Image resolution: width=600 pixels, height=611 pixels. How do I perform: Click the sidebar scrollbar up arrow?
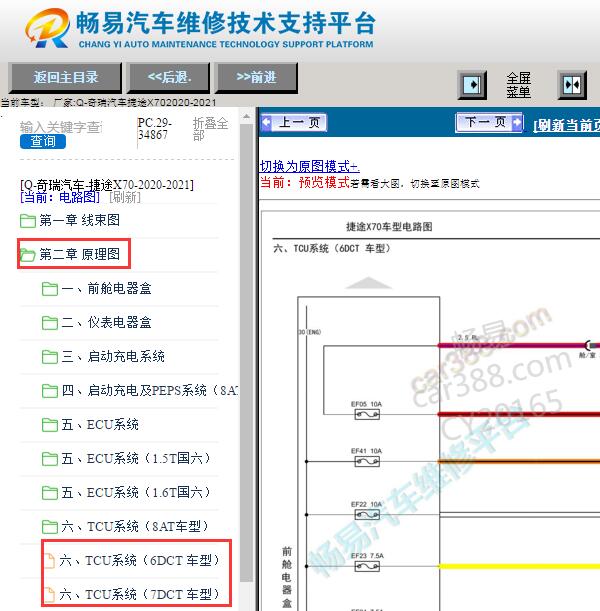pyautogui.click(x=246, y=116)
